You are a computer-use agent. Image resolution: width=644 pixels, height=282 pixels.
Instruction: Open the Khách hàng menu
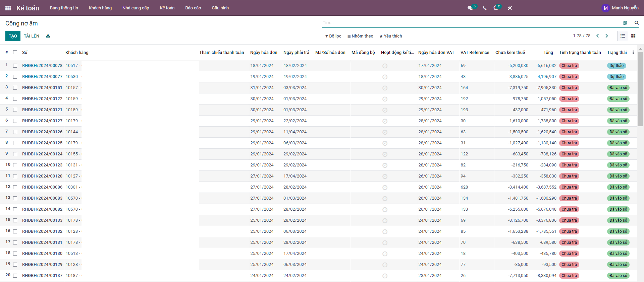(x=100, y=8)
